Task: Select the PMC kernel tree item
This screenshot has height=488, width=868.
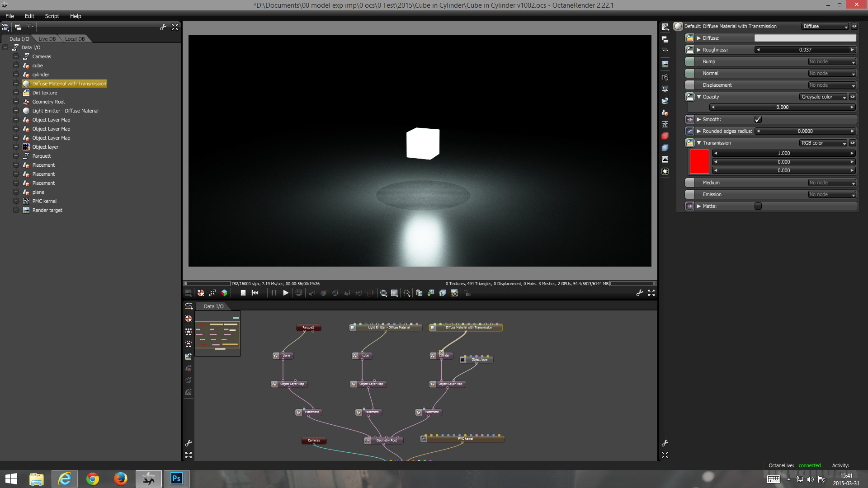Action: [x=44, y=201]
